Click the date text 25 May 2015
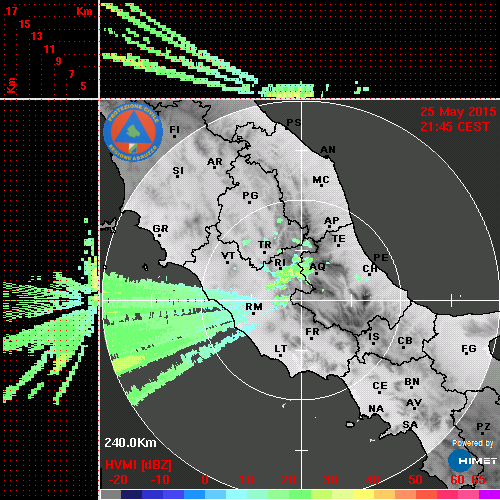This screenshot has width=500, height=500. pyautogui.click(x=458, y=112)
